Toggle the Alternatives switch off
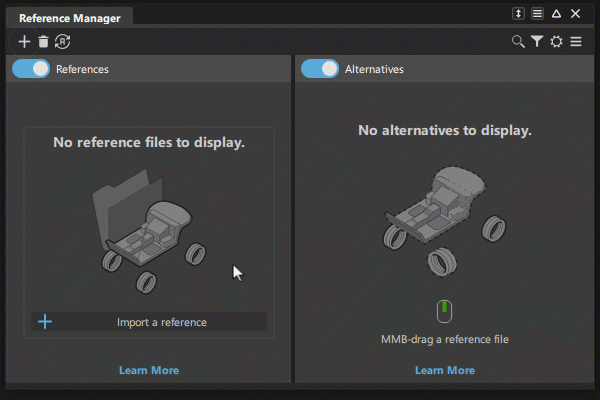Screen dimensions: 600x400 pyautogui.click(x=320, y=69)
